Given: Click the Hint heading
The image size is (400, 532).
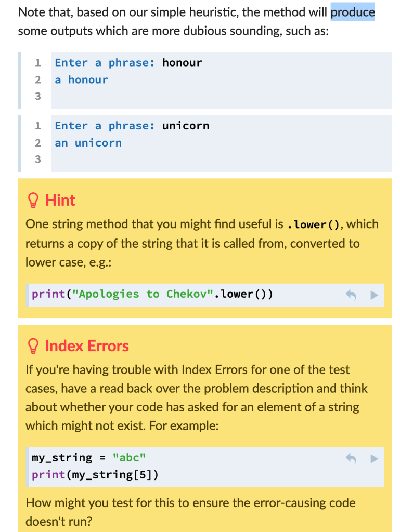Looking at the screenshot, I should (x=60, y=200).
